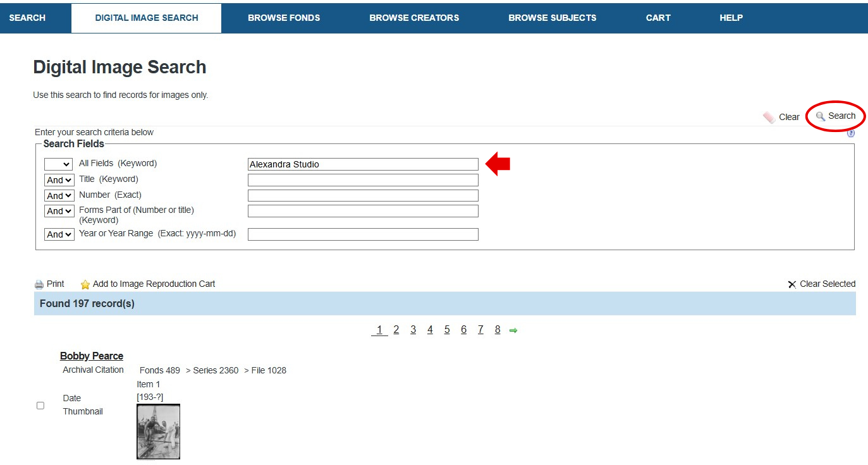
Task: Click the date value [193-?]
Action: point(150,397)
